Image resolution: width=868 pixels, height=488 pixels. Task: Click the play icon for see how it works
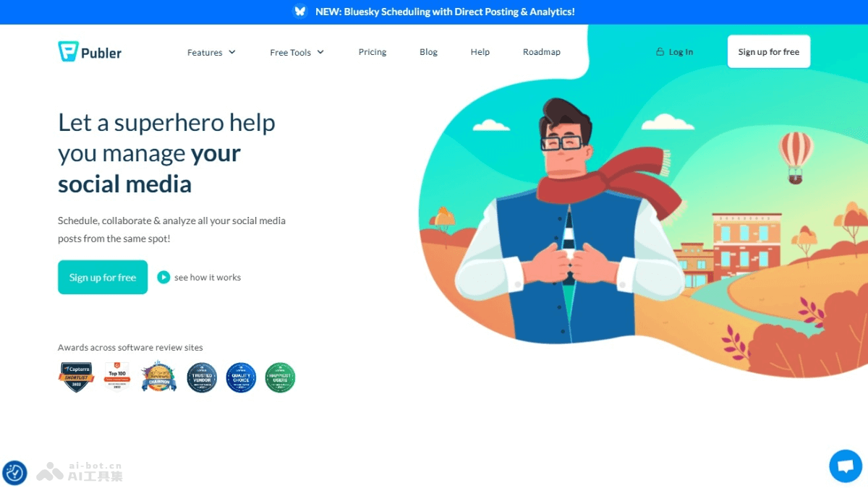(x=163, y=277)
